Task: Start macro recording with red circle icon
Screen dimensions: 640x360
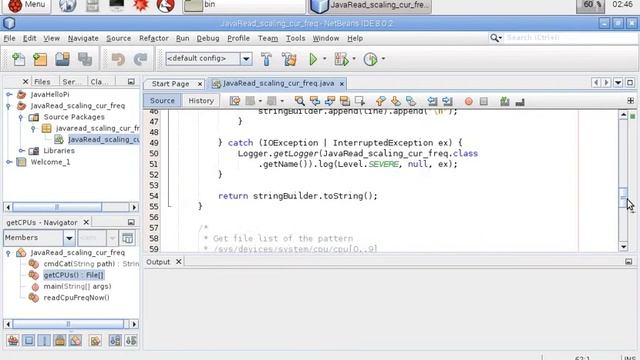Action: tap(469, 101)
